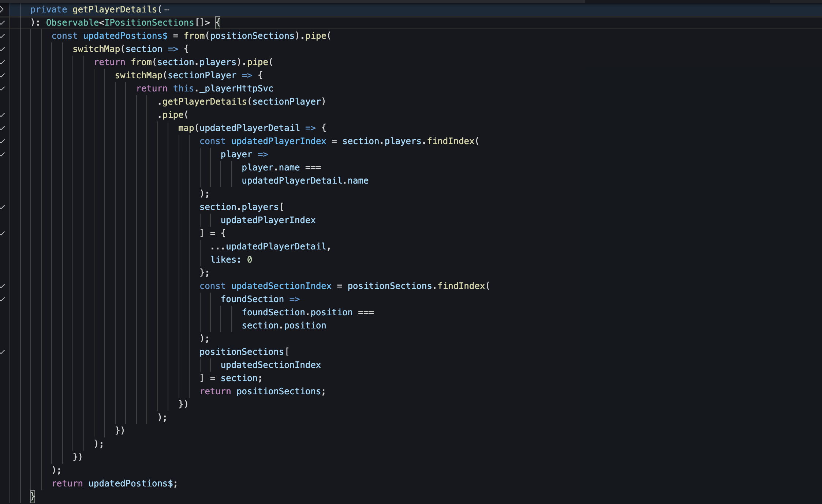Image resolution: width=822 pixels, height=504 pixels.
Task: Collapse fold arrow beside switchMap(sectionPlayer line
Action: coord(2,75)
